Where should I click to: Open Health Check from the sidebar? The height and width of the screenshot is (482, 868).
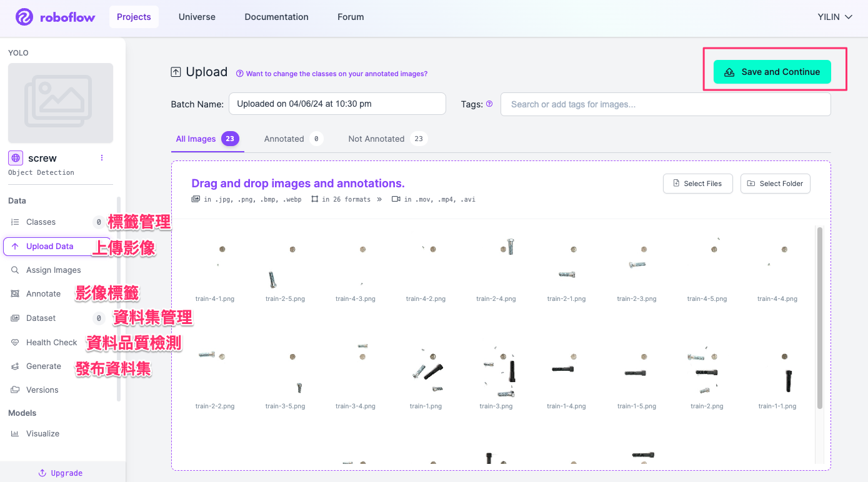pos(51,342)
